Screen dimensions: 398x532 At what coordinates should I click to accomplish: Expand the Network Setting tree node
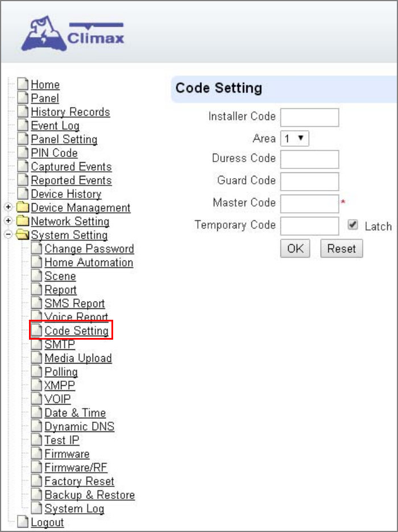pos(8,221)
